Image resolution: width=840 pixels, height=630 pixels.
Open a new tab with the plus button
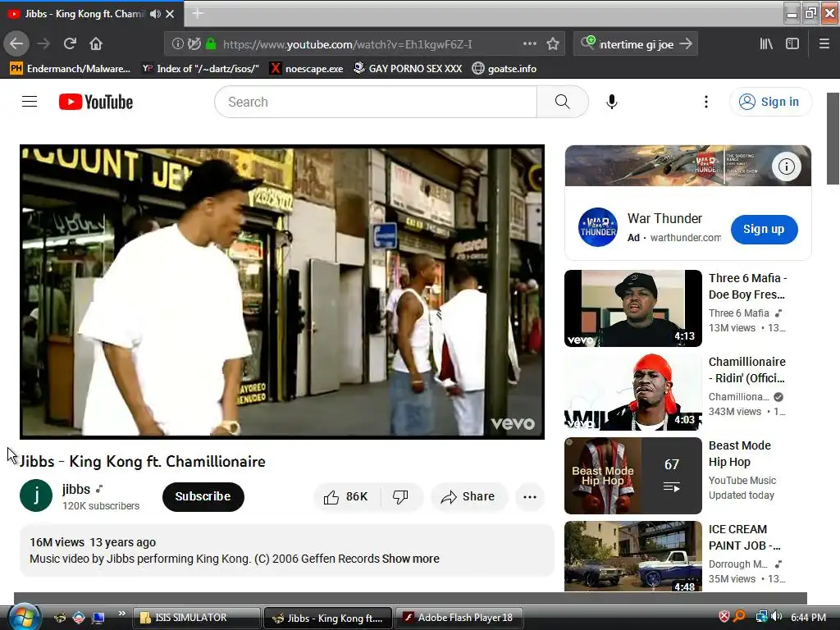coord(198,13)
